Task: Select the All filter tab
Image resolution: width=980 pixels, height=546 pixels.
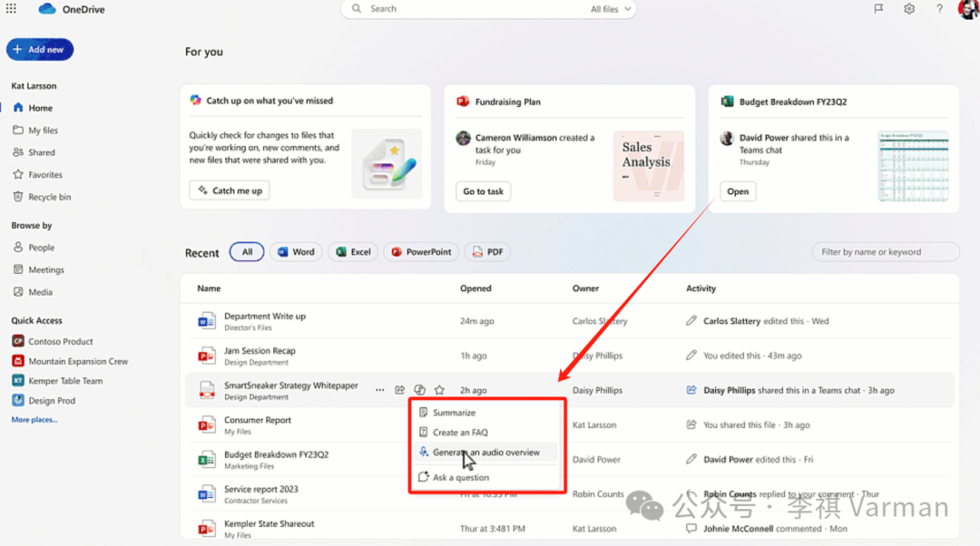Action: [247, 252]
